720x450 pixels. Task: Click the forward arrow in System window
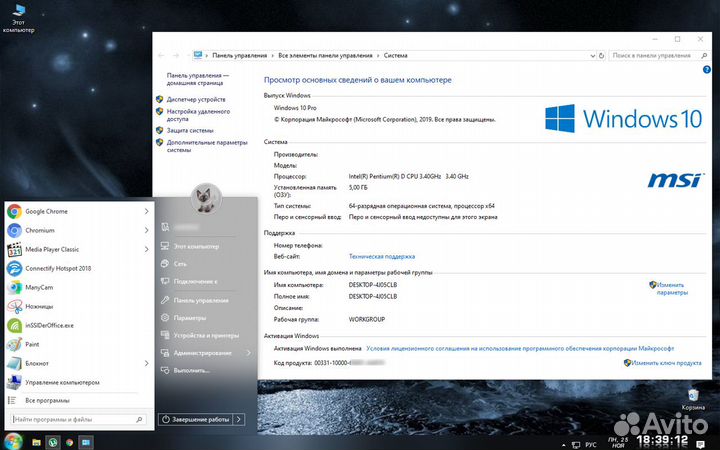(x=176, y=56)
